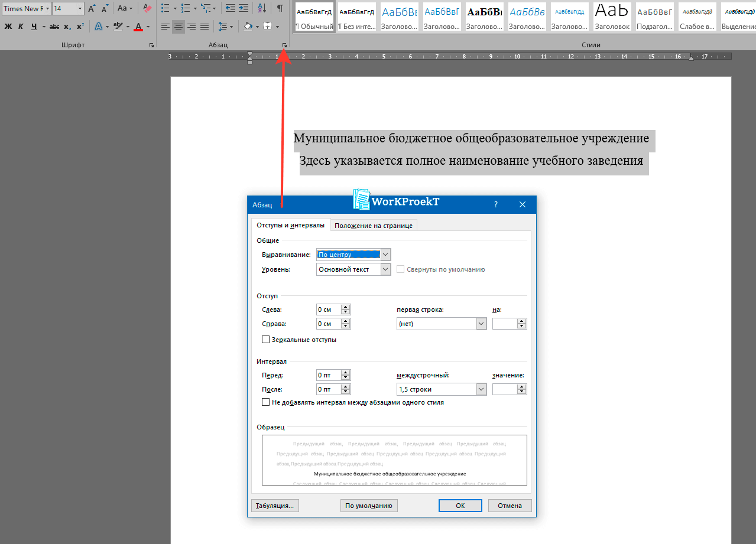The image size is (756, 544).
Task: Click the strikethrough (abc) icon
Action: pyautogui.click(x=54, y=27)
